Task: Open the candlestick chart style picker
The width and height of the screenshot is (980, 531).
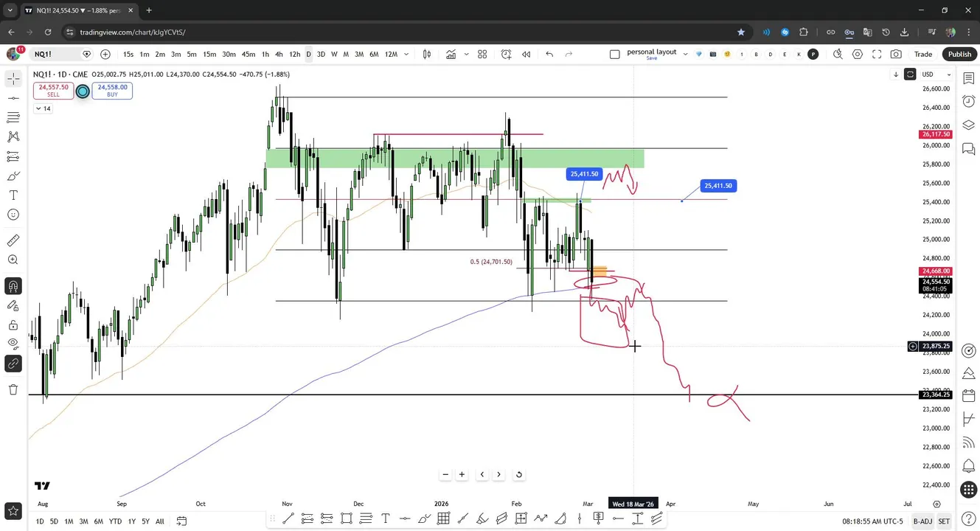Action: click(x=427, y=54)
